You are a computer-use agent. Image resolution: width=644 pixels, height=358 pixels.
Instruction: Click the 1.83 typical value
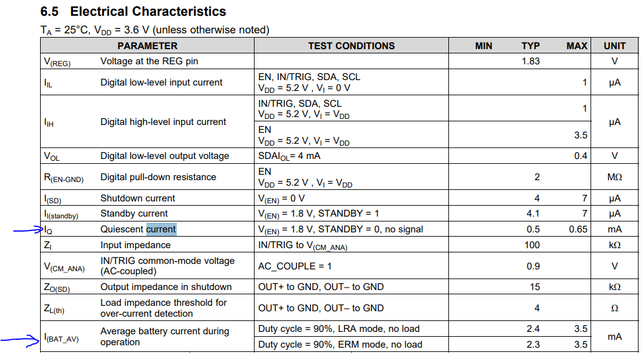click(x=530, y=61)
